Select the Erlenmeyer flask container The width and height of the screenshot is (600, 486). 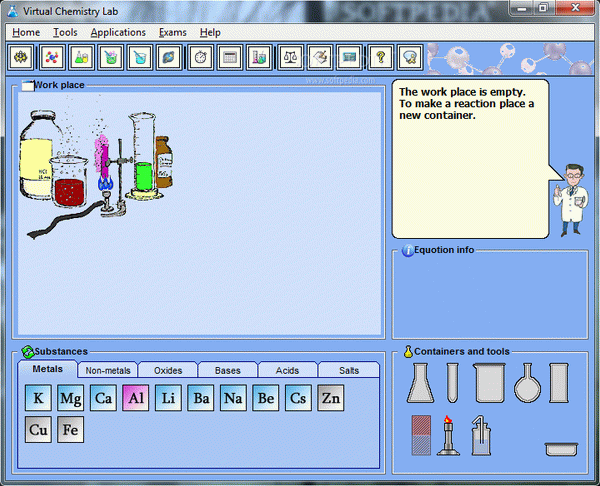[x=420, y=383]
